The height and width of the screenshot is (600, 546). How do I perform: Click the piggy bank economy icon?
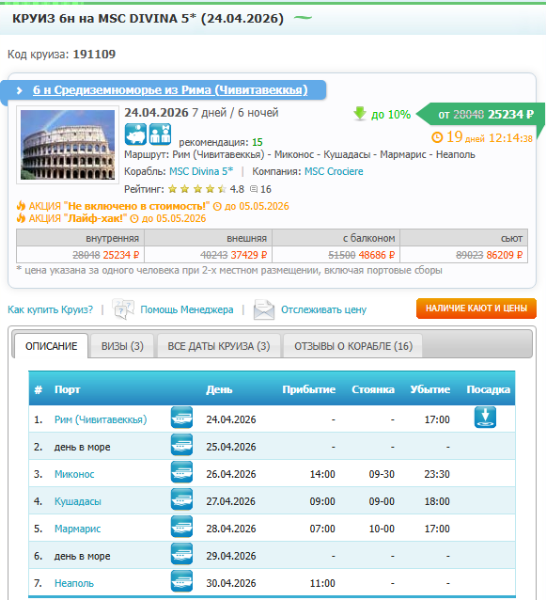135,134
